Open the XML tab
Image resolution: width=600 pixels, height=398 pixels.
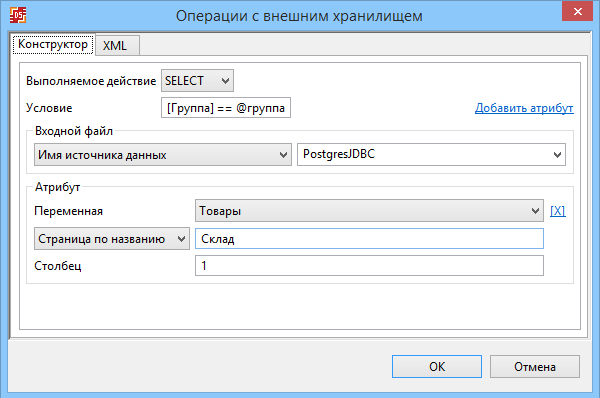(117, 46)
